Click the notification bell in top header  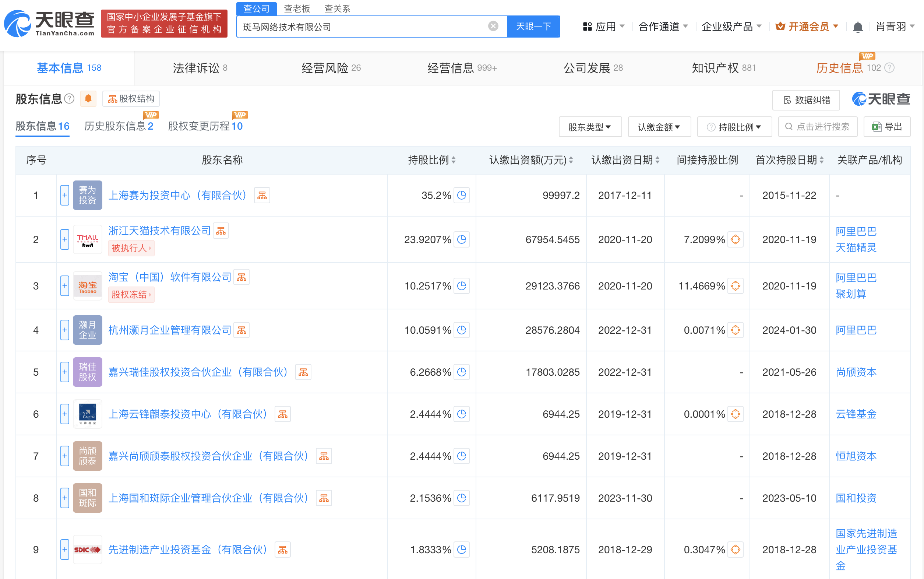pos(857,27)
